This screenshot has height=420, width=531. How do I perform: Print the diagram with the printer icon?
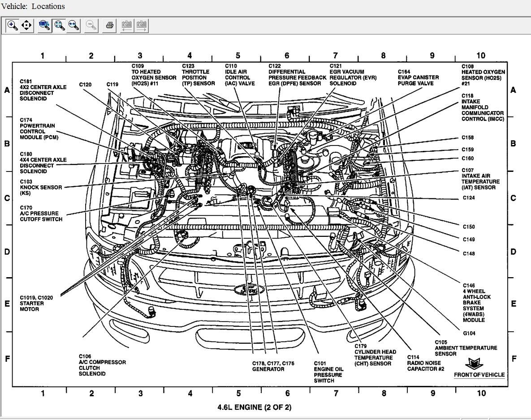click(109, 26)
